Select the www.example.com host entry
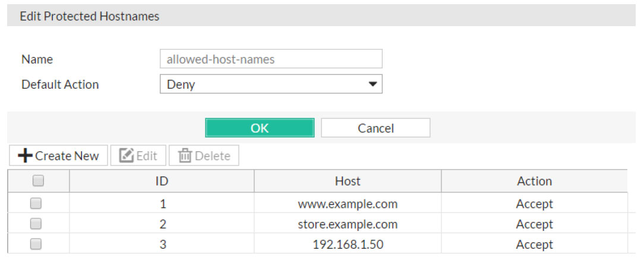 [x=348, y=204]
